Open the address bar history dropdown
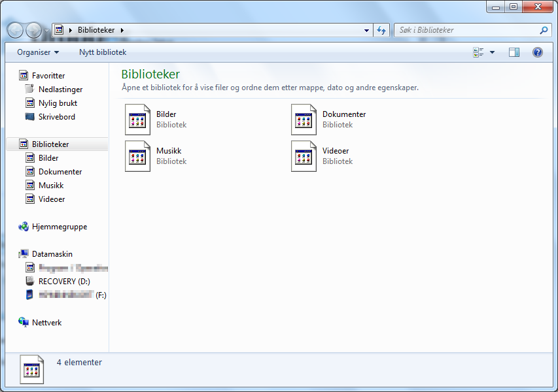Image resolution: width=558 pixels, height=392 pixels. coord(366,30)
